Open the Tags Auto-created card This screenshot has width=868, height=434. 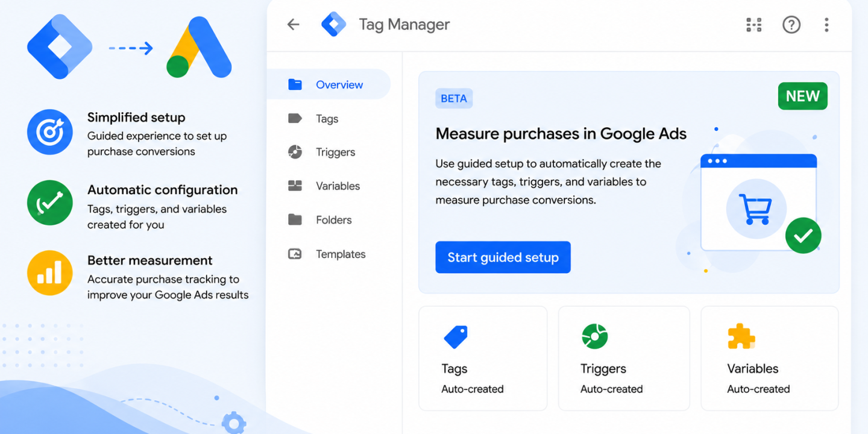point(483,358)
